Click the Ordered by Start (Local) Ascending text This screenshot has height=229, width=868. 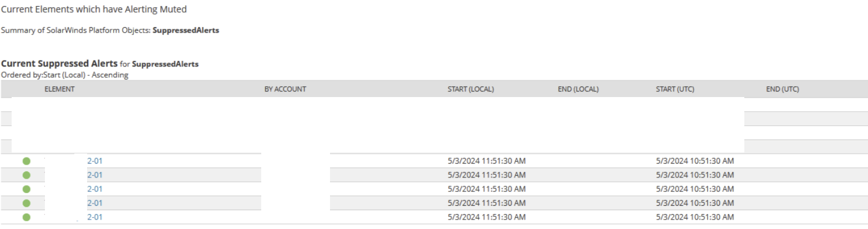65,75
